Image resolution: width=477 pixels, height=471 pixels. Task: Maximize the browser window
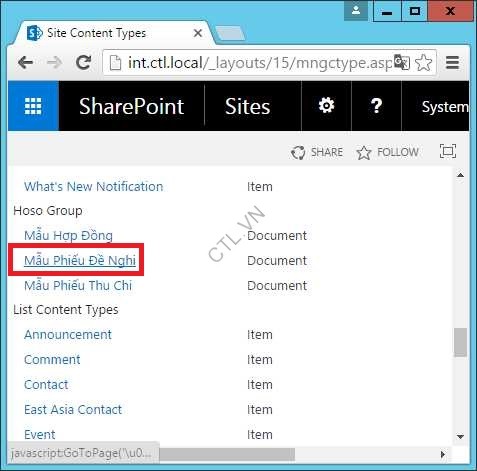(x=415, y=11)
